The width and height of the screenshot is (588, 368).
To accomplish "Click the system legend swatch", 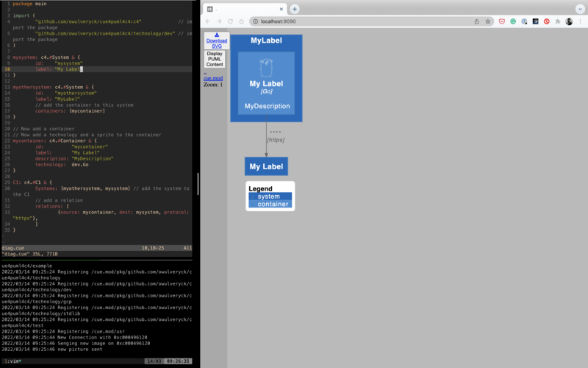I will tap(270, 197).
